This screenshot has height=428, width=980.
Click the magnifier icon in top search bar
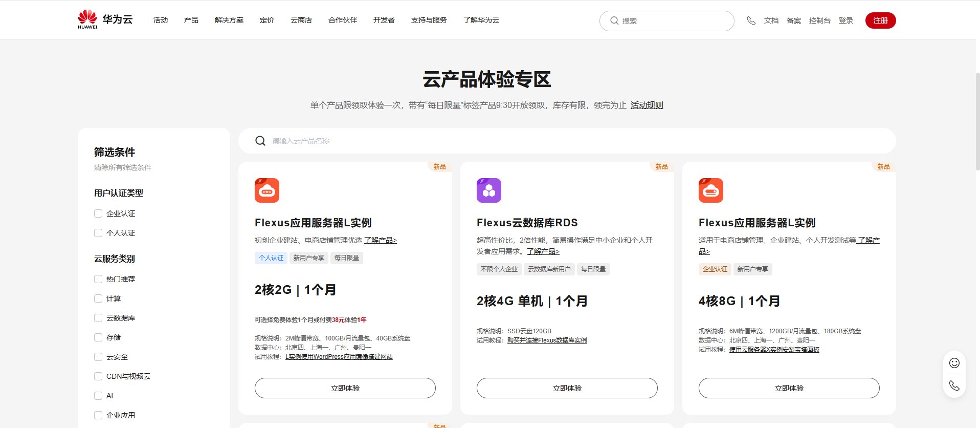(614, 20)
